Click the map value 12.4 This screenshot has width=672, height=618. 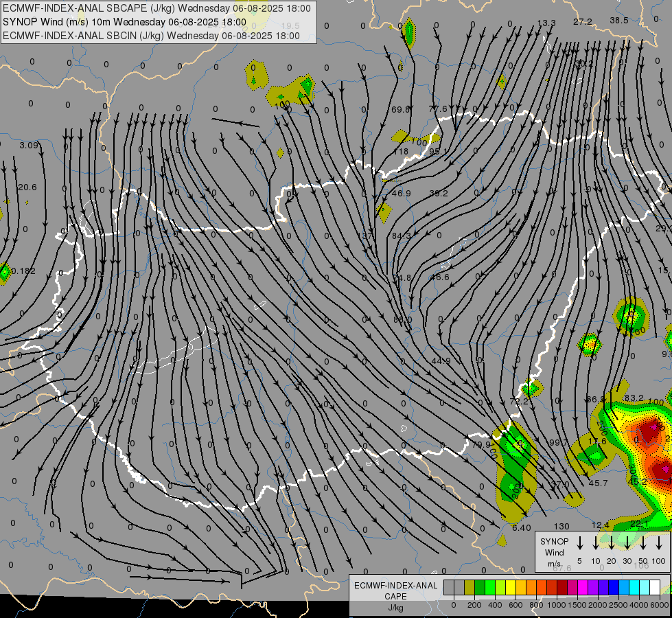coord(600,525)
